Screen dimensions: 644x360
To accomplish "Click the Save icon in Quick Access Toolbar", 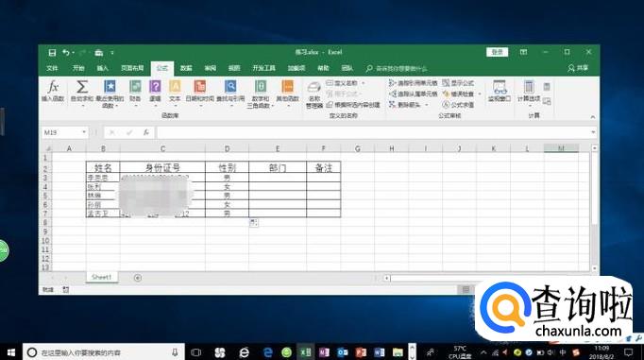I will point(52,53).
